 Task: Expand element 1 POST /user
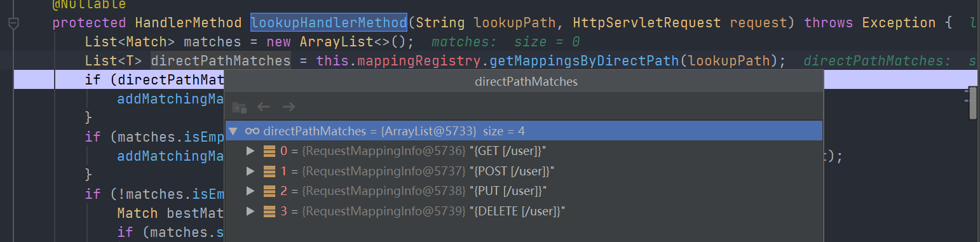[250, 171]
